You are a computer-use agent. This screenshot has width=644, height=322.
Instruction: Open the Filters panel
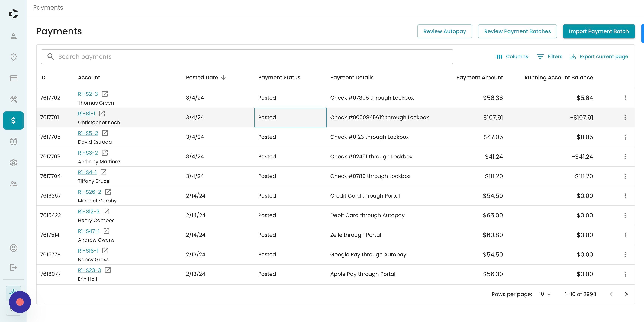tap(549, 56)
